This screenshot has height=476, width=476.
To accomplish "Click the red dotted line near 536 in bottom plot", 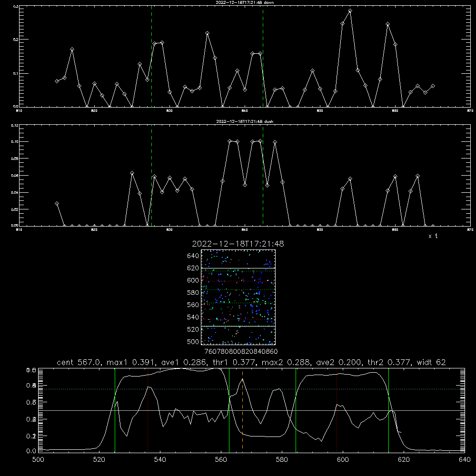I will point(148,410).
